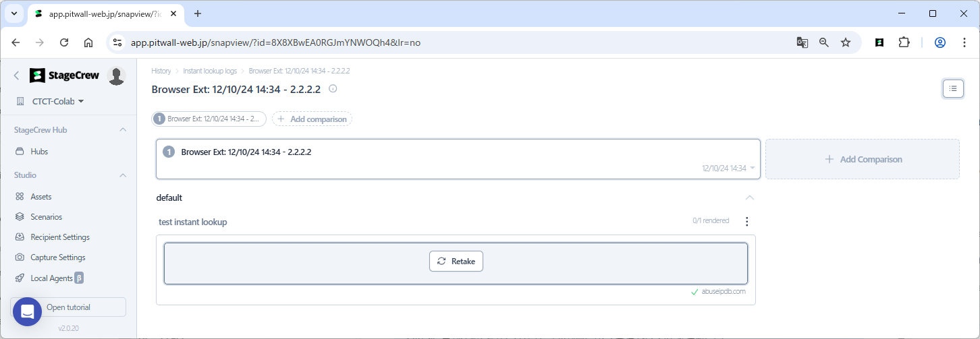980x339 pixels.
Task: Open the Chrome profile icon
Action: click(x=940, y=42)
